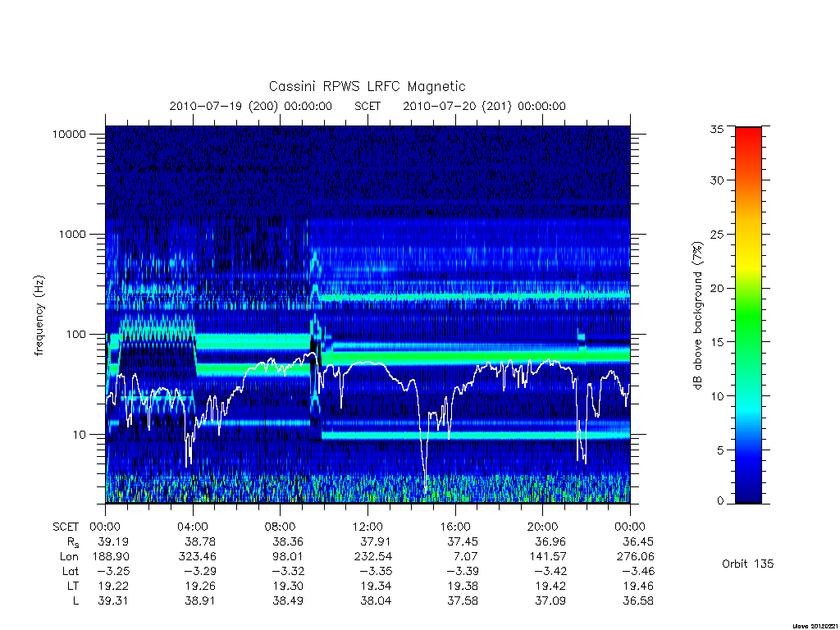Click the L value 36.58
840x630 pixels.
tap(638, 601)
